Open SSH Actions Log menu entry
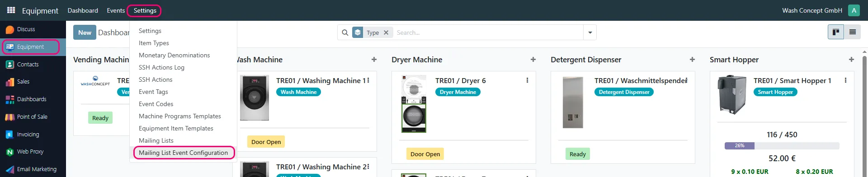868x177 pixels. pos(161,67)
